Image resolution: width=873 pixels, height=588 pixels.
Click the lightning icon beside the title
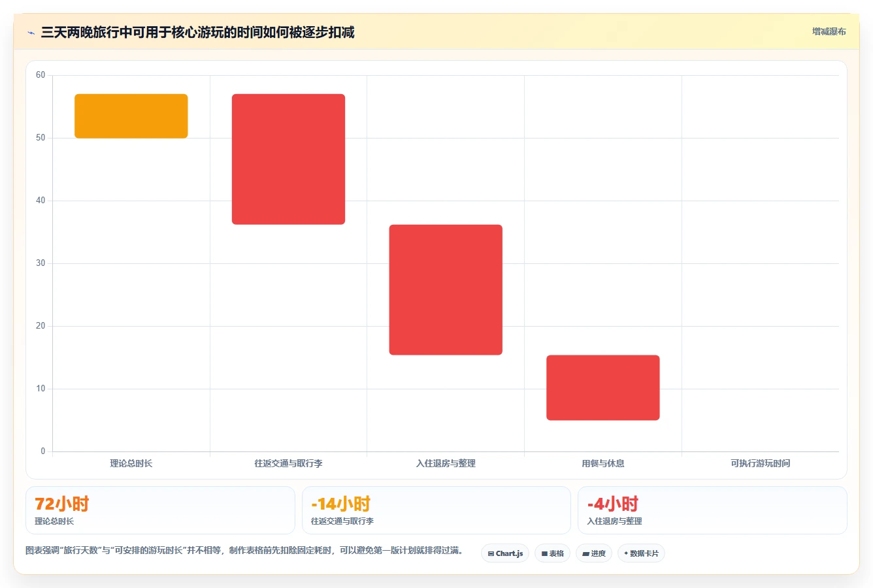(31, 33)
